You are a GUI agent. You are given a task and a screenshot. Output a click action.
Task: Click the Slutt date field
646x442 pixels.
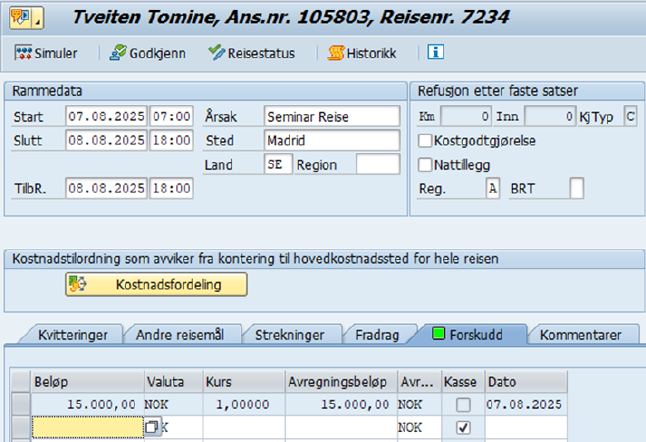(x=106, y=140)
